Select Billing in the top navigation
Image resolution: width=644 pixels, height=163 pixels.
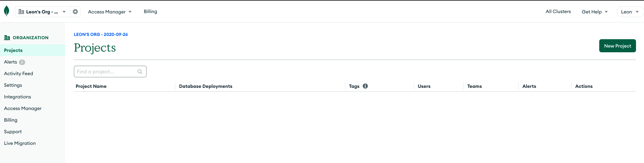coord(150,12)
